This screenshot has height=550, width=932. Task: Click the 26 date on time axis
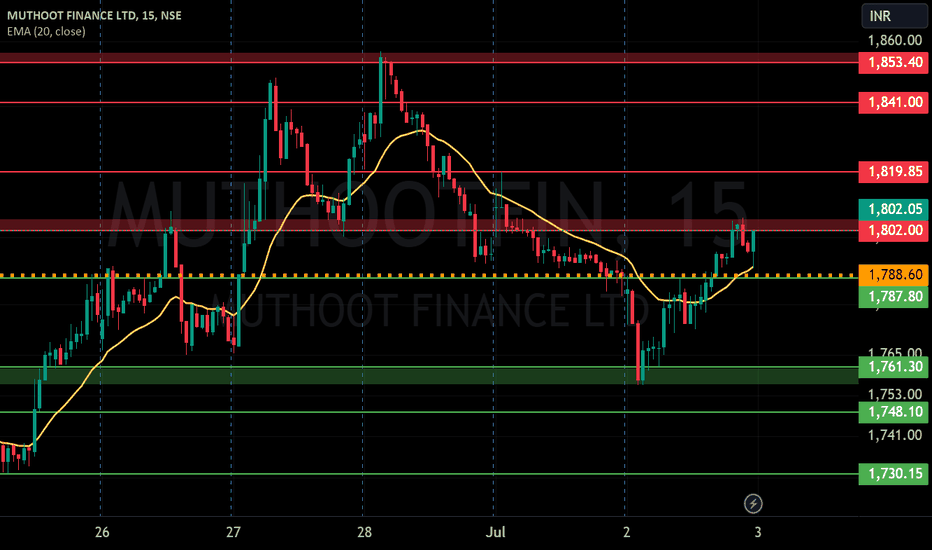pyautogui.click(x=102, y=532)
